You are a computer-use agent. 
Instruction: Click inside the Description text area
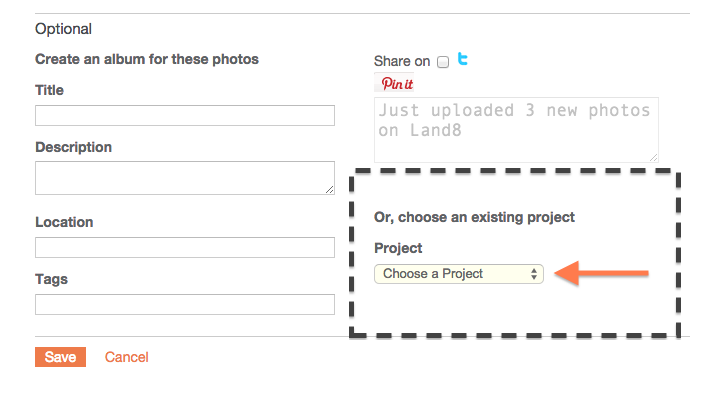click(184, 178)
